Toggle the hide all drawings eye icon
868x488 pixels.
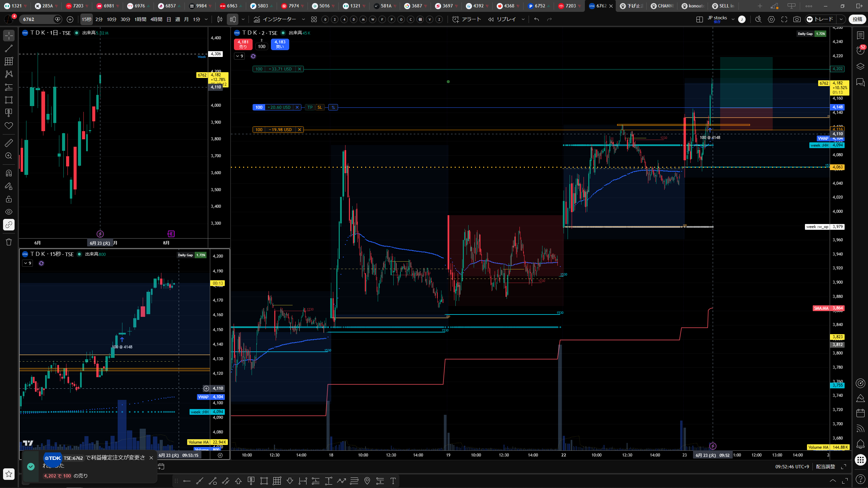pyautogui.click(x=9, y=212)
